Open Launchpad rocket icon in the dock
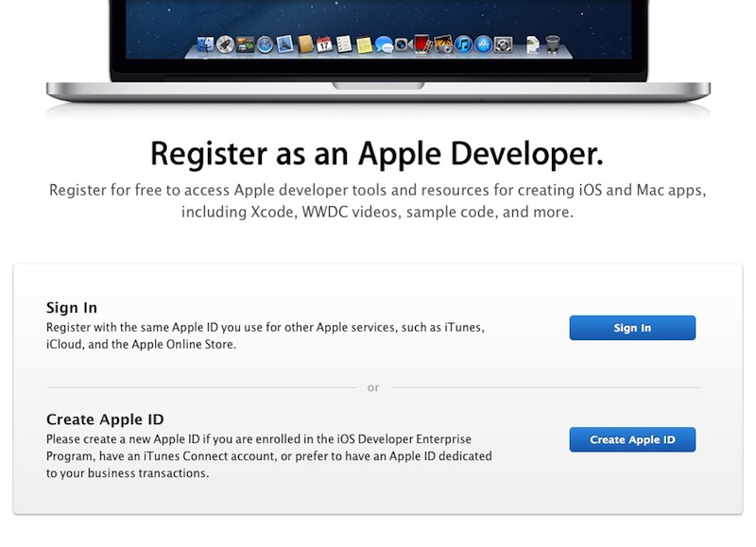Screen dimensions: 756x547 pyautogui.click(x=225, y=43)
